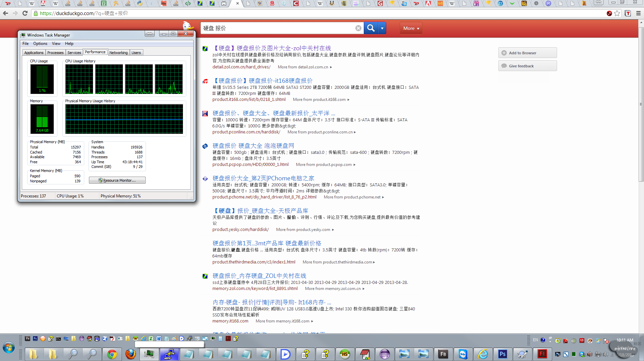
Task: Click the DuckDuckGo search magnifier button
Action: click(x=371, y=28)
